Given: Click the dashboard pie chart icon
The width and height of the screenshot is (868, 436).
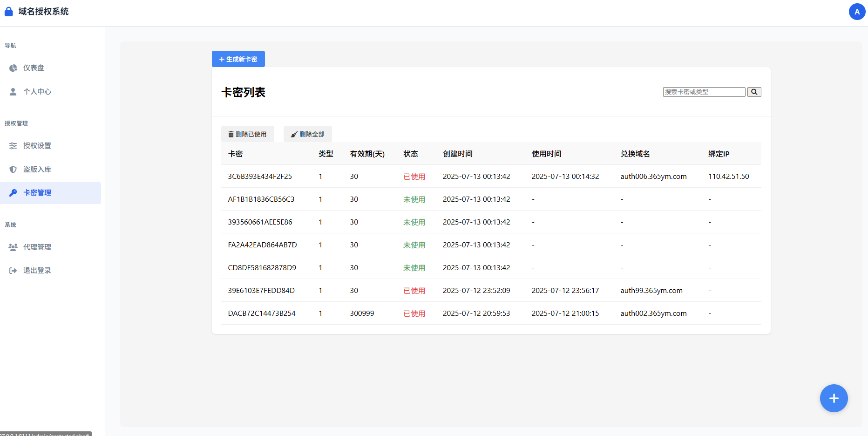Looking at the screenshot, I should [x=13, y=68].
